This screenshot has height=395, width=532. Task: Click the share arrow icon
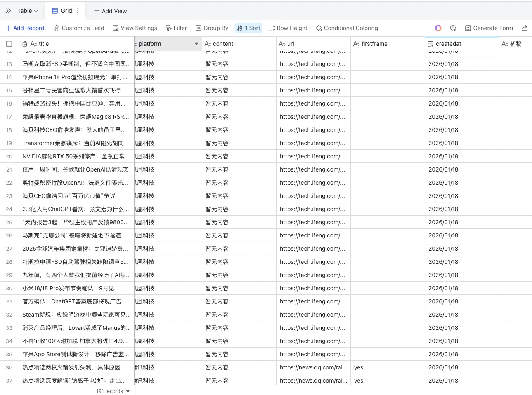pos(525,28)
